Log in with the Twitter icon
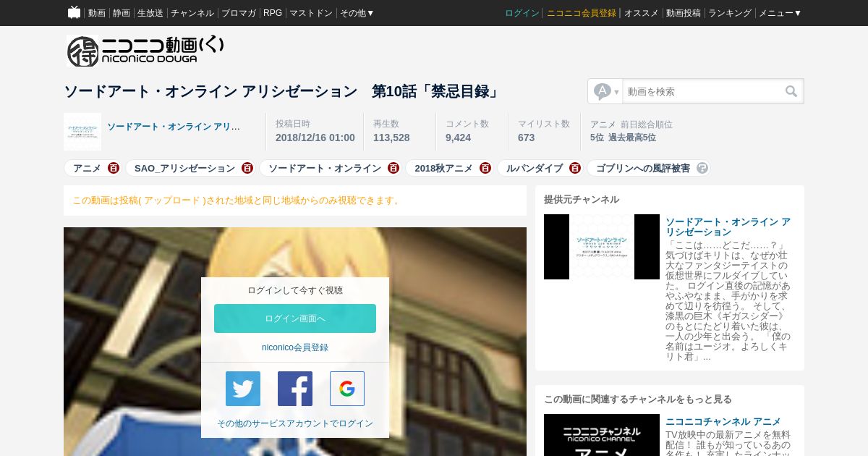868x456 pixels. click(243, 389)
